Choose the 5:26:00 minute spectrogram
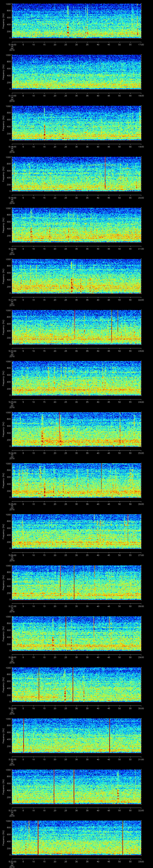 (x=76, y=531)
